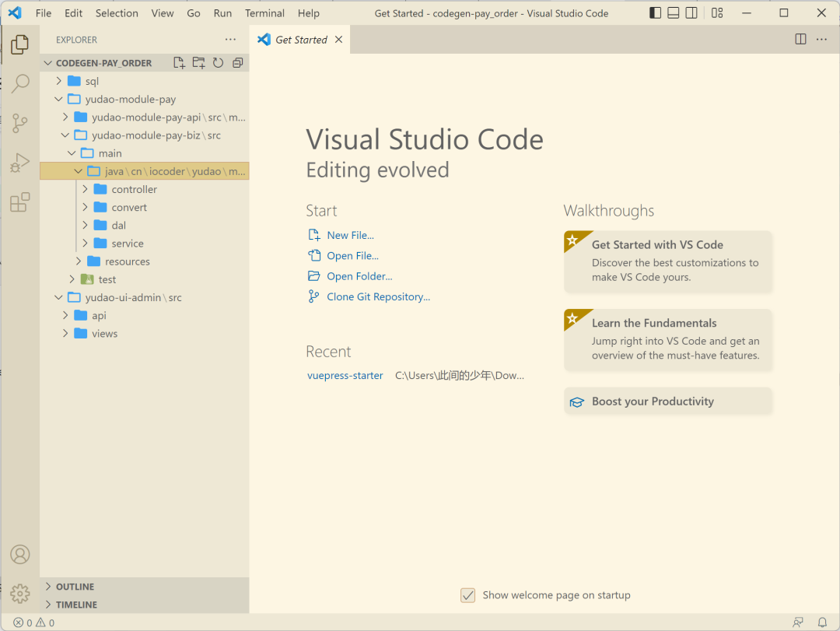Screen dimensions: 840x631
Task: Open the Search view in activity bar
Action: click(x=20, y=83)
